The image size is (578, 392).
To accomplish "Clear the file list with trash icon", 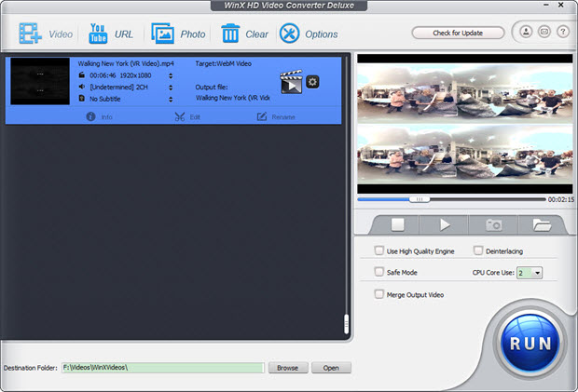I will (244, 34).
